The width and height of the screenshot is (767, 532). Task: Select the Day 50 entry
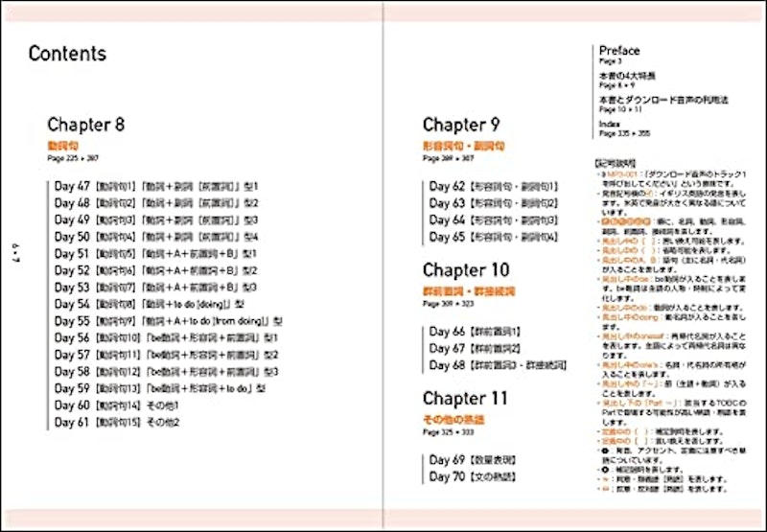[156, 237]
